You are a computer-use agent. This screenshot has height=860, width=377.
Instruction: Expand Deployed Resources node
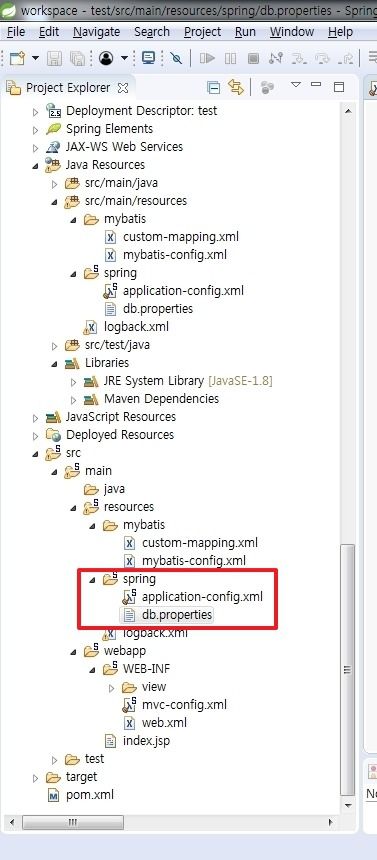[36, 435]
